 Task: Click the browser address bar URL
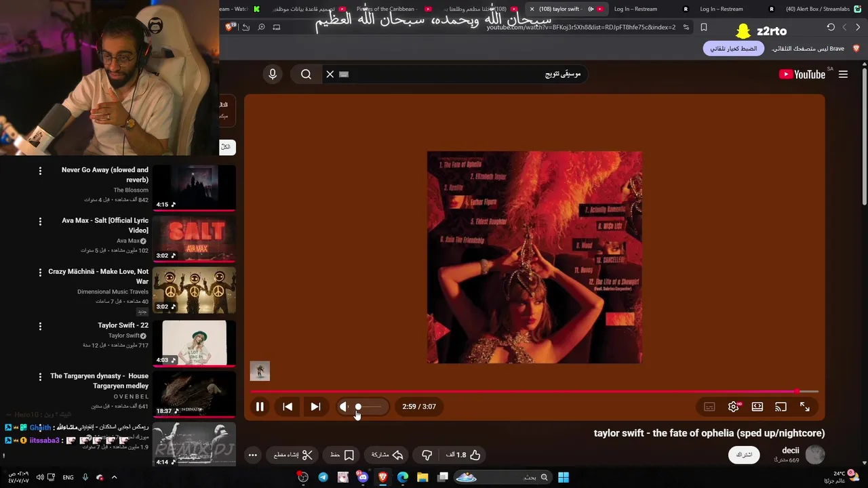pyautogui.click(x=581, y=27)
